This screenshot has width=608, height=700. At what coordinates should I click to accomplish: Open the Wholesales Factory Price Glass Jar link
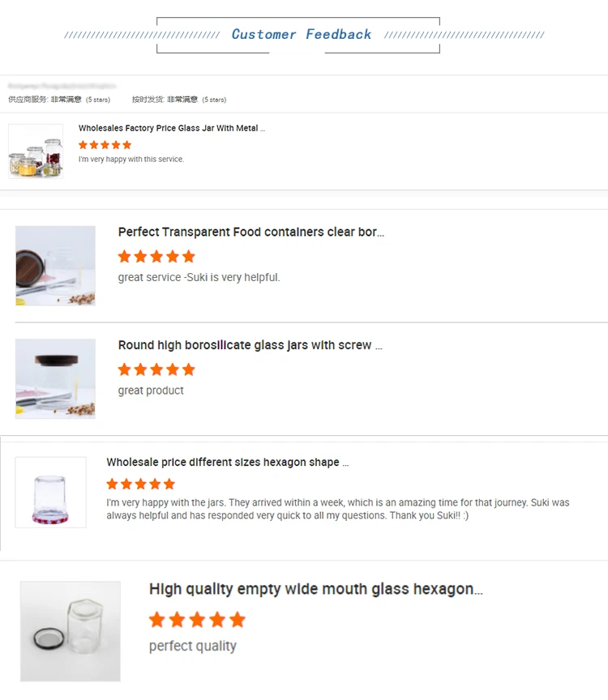click(171, 128)
